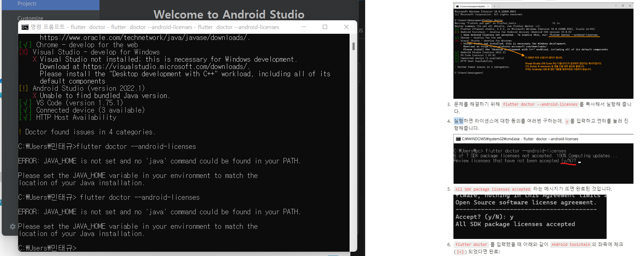
Task: Click the 'Android toolchain' code snippet in step 6
Action: [571, 245]
